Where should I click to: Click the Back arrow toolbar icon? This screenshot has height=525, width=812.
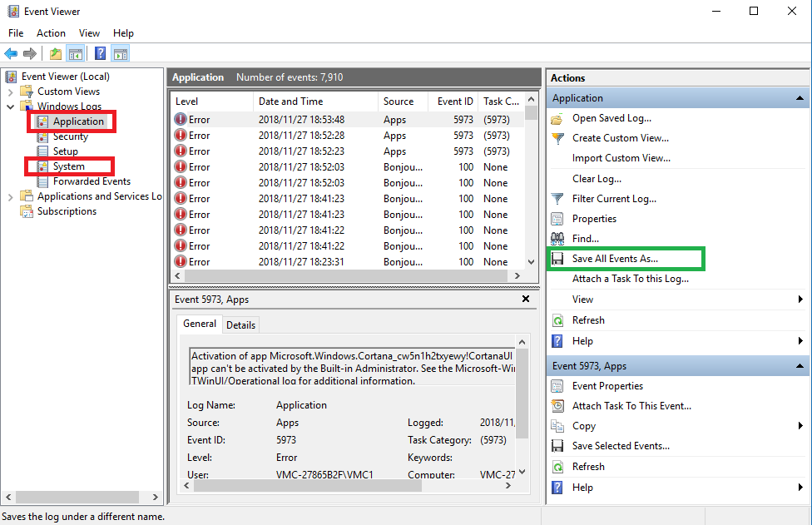(x=11, y=53)
